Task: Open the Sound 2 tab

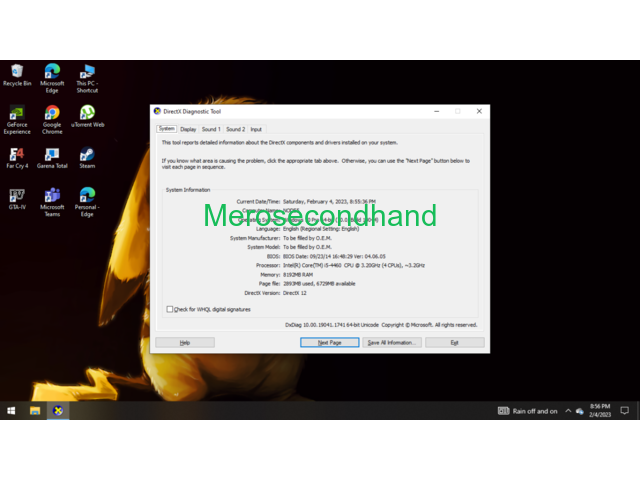Action: [235, 129]
